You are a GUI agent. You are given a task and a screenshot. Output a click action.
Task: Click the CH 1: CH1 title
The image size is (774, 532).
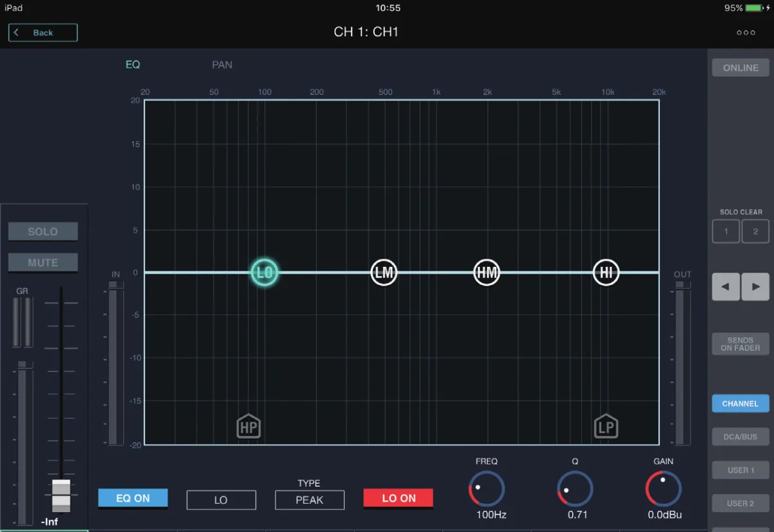click(366, 32)
